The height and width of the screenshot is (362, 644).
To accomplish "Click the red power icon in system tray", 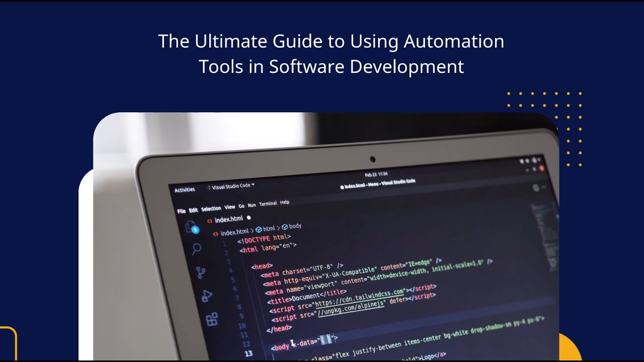I will [x=541, y=168].
